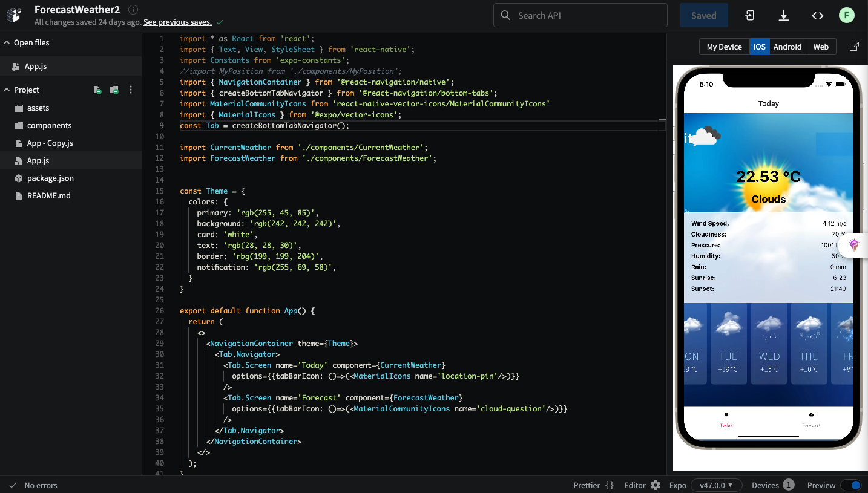Open the preview in a new window
The width and height of the screenshot is (868, 493).
tap(854, 46)
